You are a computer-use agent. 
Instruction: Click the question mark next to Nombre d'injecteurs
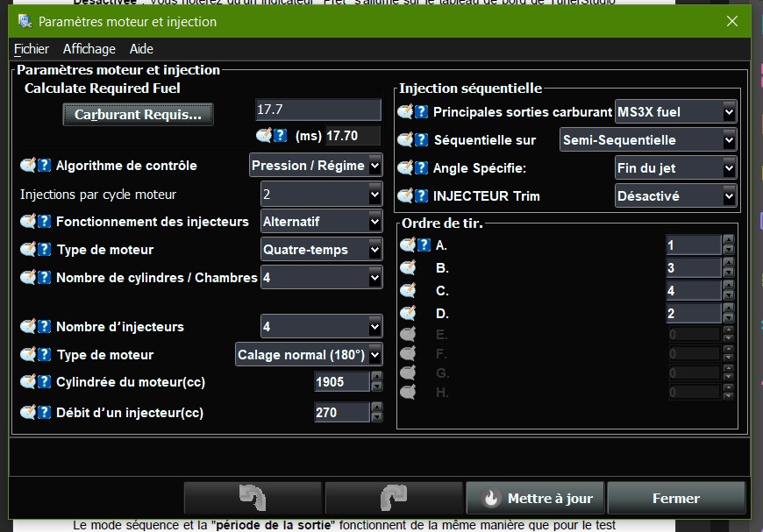[45, 326]
